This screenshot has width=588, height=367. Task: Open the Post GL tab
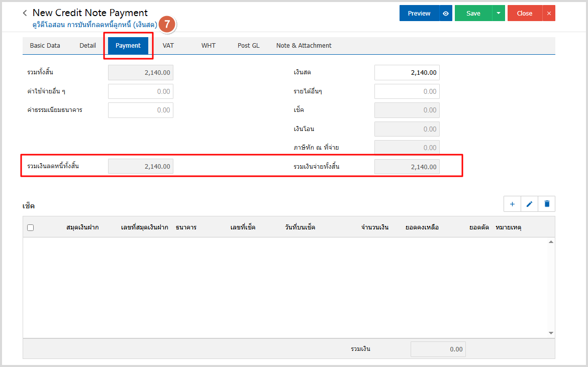pyautogui.click(x=248, y=46)
